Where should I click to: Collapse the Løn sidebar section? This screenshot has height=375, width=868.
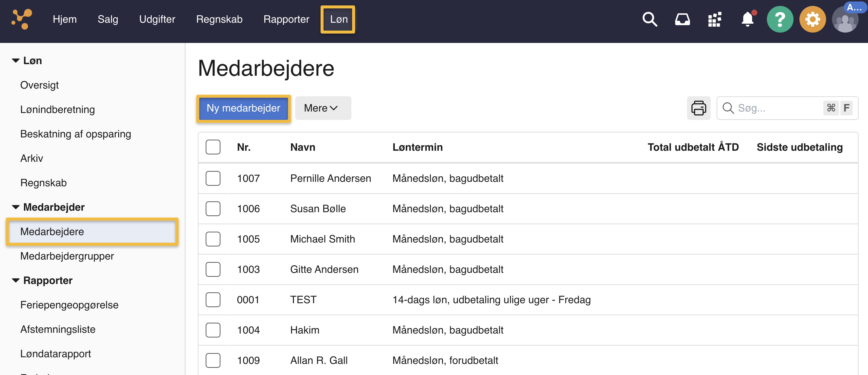tap(16, 61)
